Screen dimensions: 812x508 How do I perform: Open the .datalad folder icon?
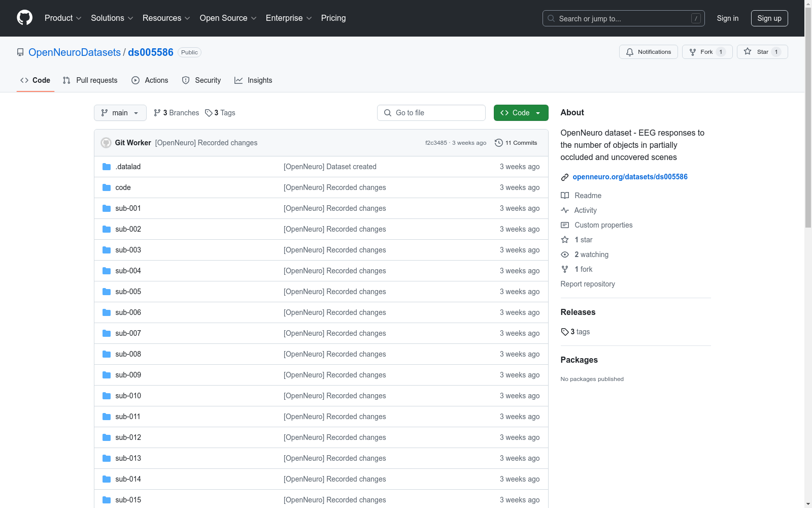[107, 167]
